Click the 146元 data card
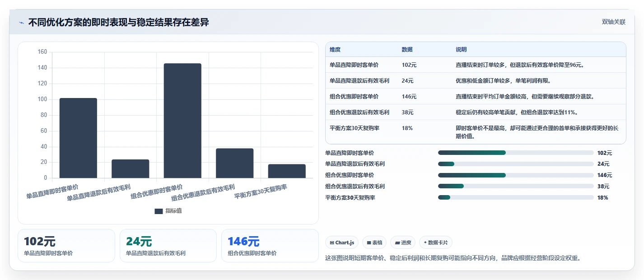 tap(270, 246)
